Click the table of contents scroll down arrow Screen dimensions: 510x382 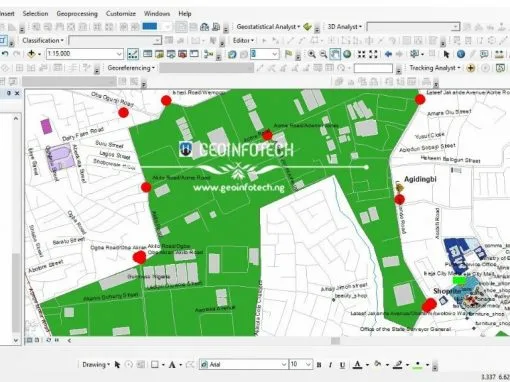16,340
